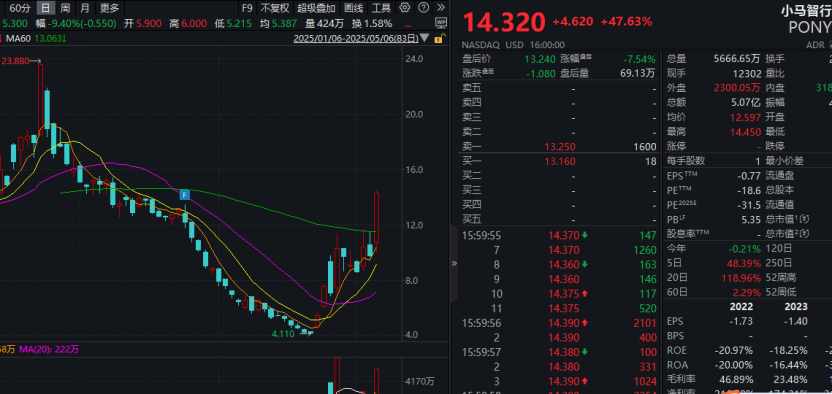Click the red ellipsis in quote bar
The height and width of the screenshot is (394, 832).
408,24
